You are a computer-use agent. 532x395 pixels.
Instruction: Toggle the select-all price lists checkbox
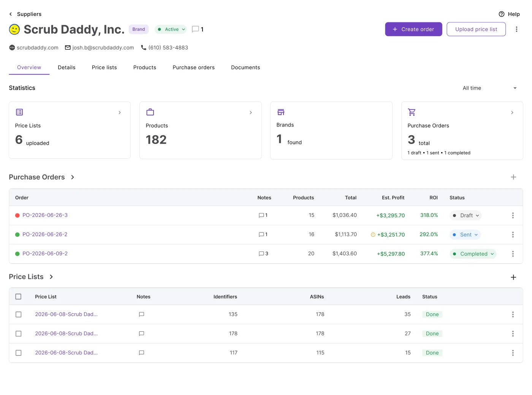(18, 297)
